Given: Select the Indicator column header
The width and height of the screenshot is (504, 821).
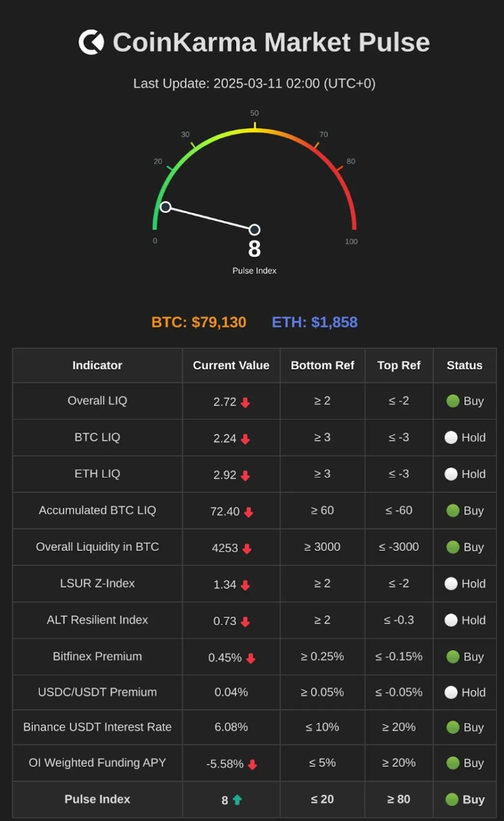Looking at the screenshot, I should click(x=97, y=365).
